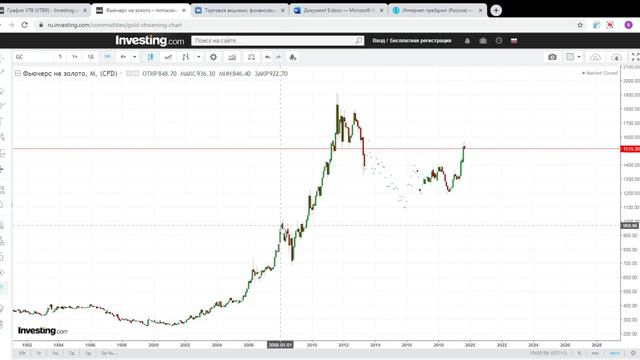Click the notification bell icon

click(x=467, y=41)
